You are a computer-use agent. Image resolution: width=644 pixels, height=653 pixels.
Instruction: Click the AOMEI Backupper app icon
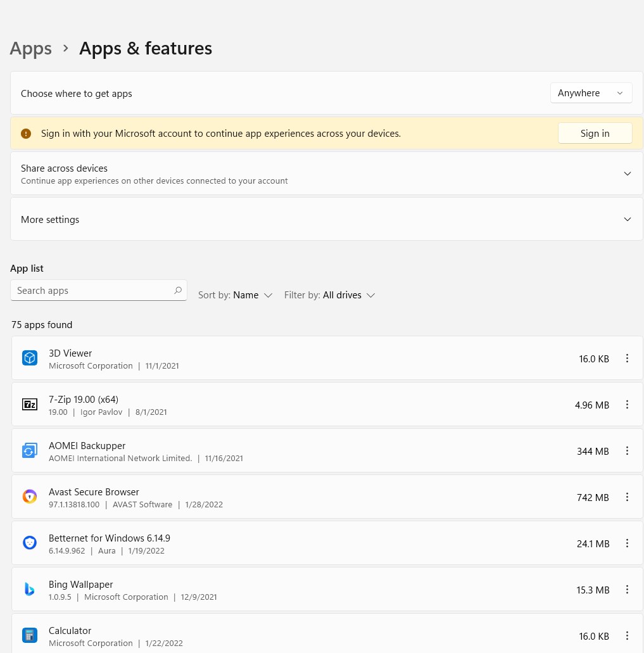30,451
